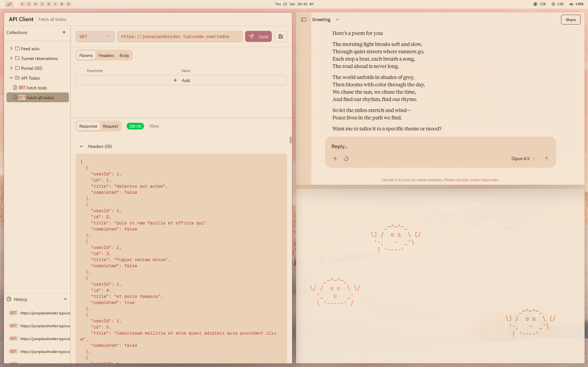588x367 pixels.
Task: Switch to workspace 9 in top bar
Action: [68, 4]
